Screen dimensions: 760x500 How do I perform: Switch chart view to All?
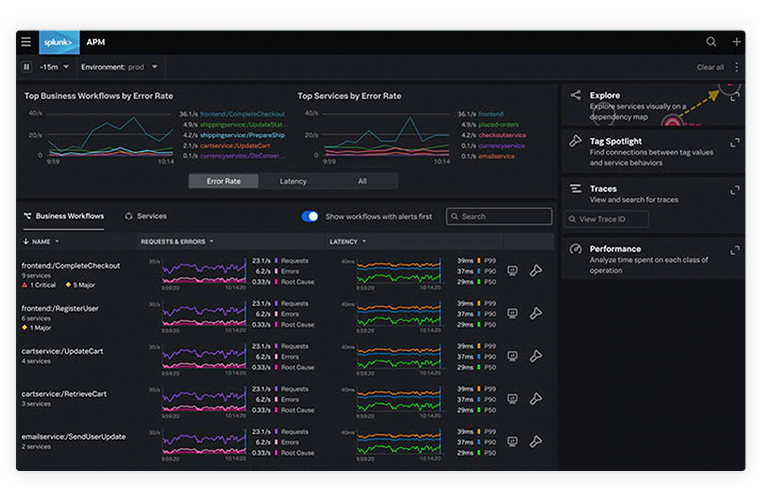362,181
